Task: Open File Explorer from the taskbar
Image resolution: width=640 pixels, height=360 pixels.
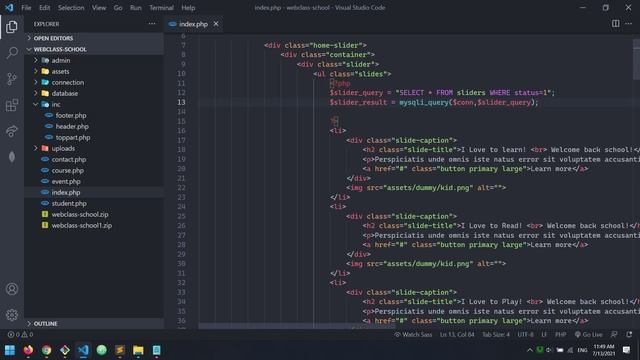Action: click(x=138, y=350)
